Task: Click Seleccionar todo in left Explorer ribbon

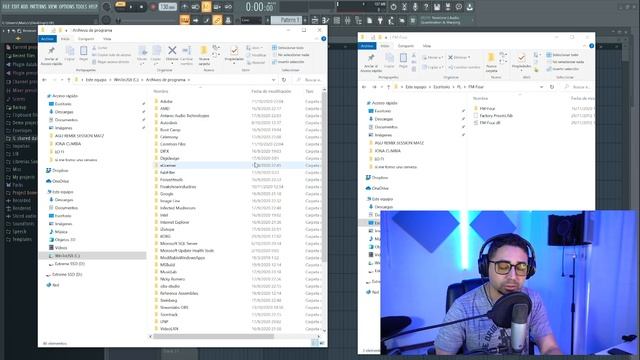Action: (288, 48)
